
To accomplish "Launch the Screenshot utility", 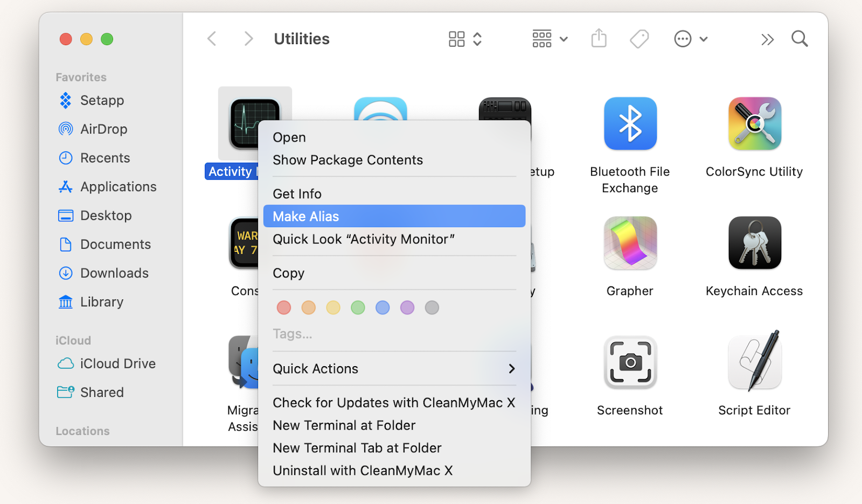I will click(629, 363).
